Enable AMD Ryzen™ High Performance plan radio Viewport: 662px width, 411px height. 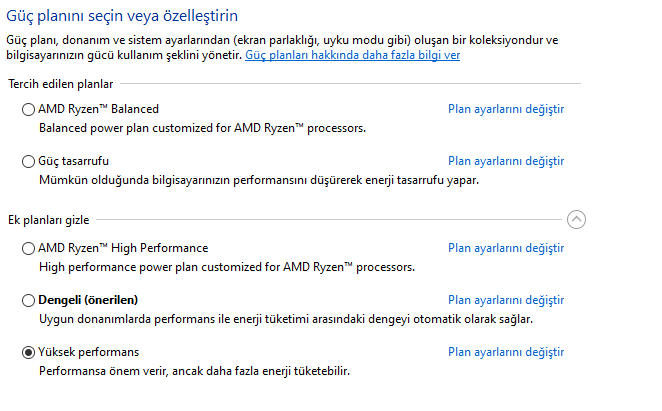pyautogui.click(x=28, y=248)
